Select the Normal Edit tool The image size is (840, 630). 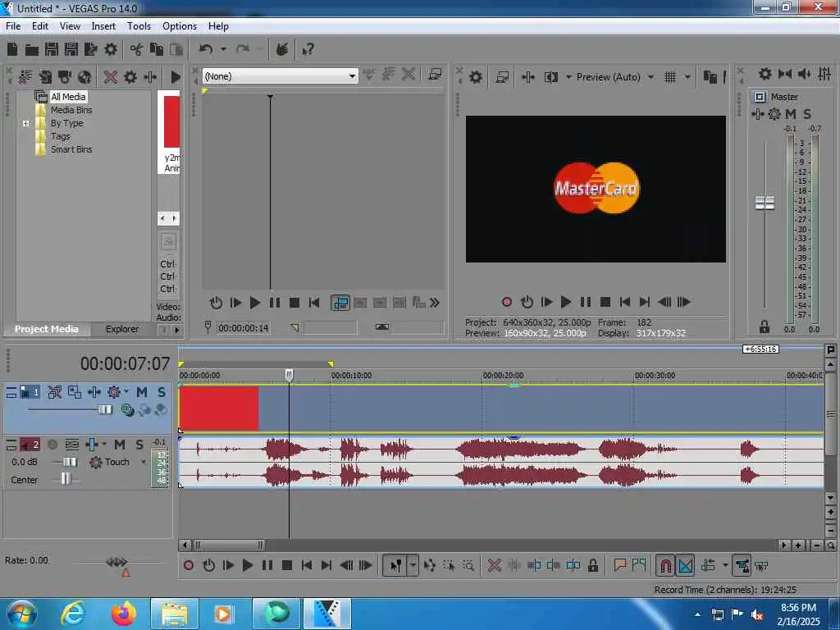395,566
